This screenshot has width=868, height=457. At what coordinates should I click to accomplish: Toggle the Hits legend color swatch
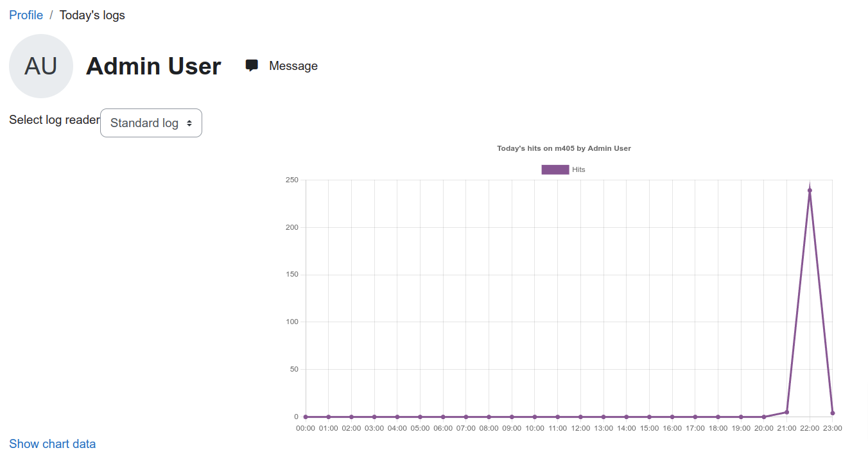tap(555, 169)
